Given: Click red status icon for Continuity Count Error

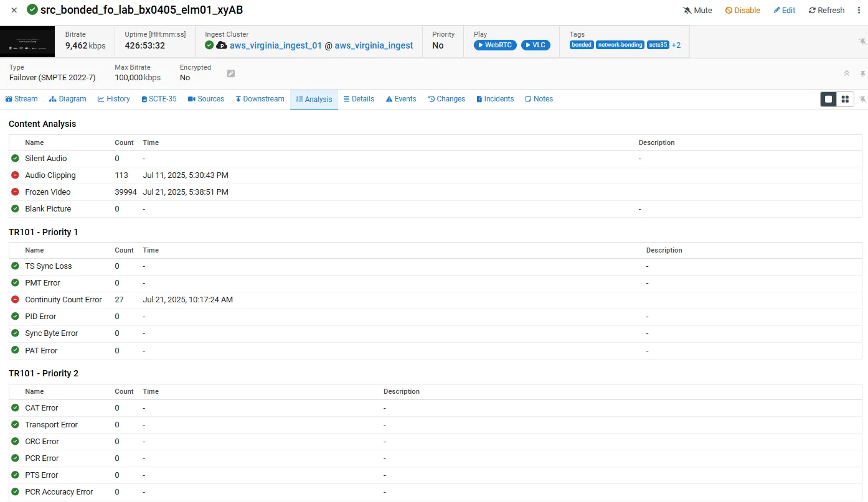Looking at the screenshot, I should [x=15, y=300].
